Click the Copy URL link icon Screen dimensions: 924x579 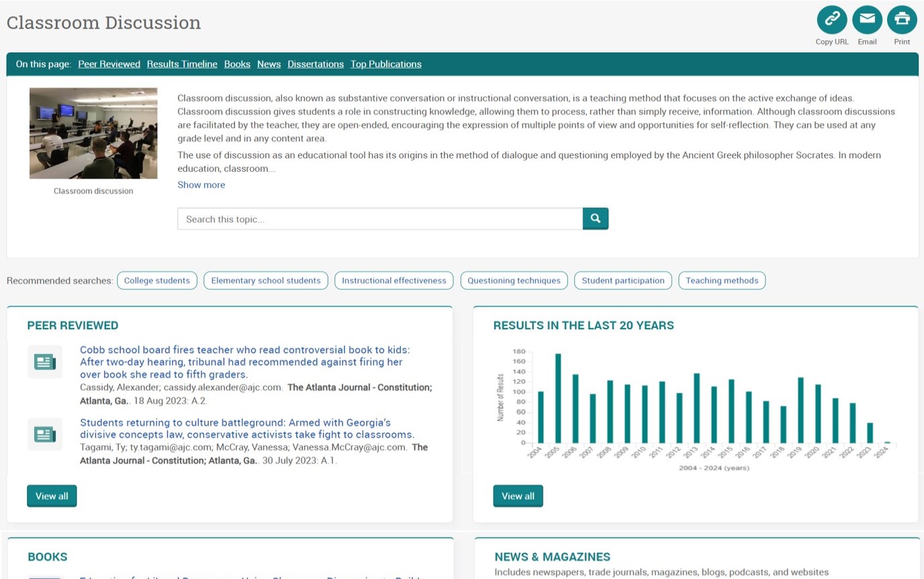832,19
